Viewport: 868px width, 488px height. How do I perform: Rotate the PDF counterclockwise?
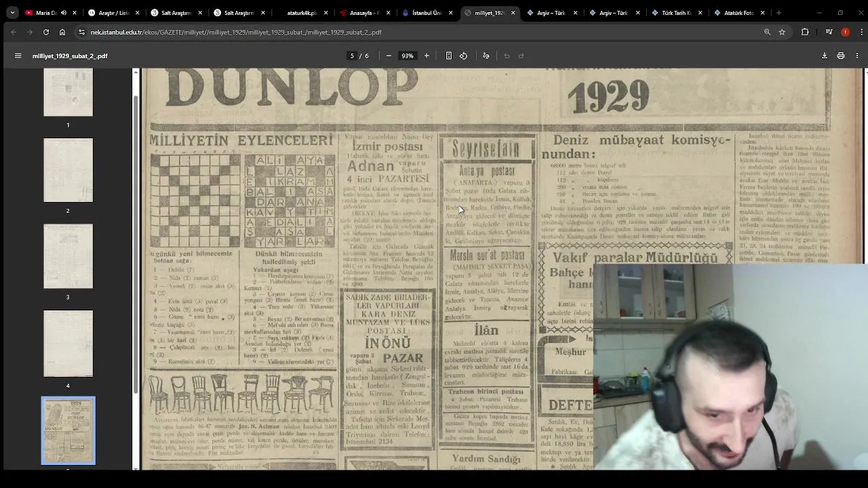click(463, 56)
